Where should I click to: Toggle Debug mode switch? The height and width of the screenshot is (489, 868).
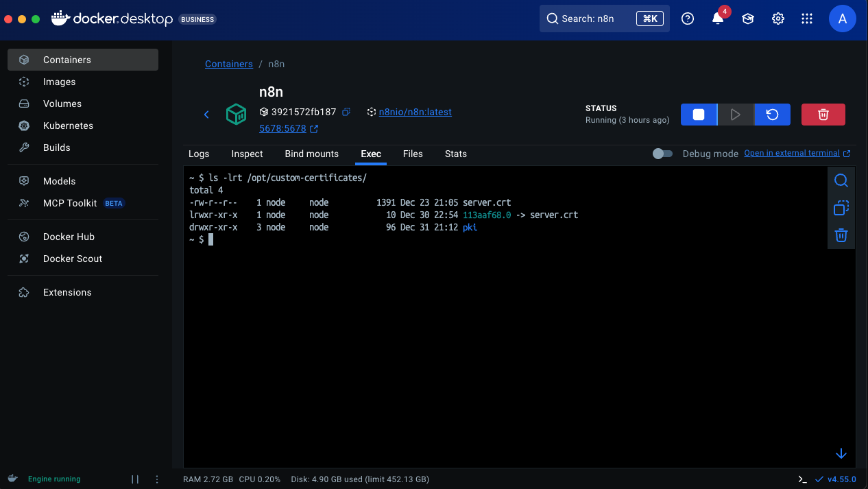[x=662, y=154]
